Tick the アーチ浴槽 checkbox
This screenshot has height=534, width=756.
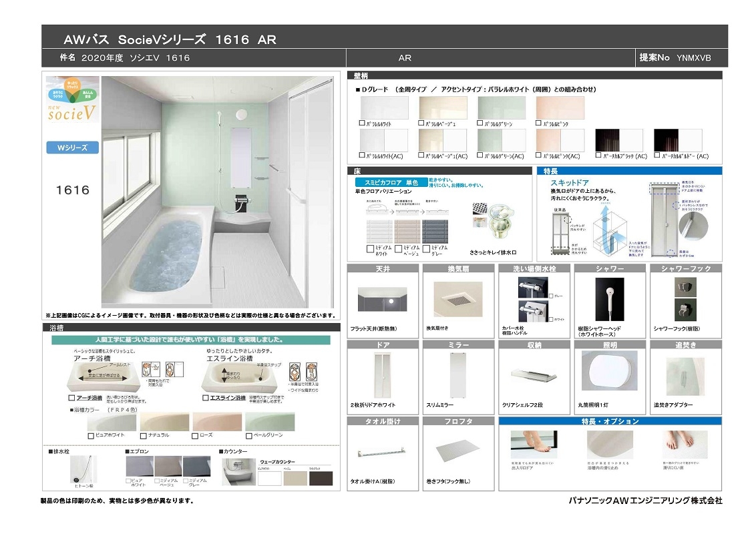71,398
